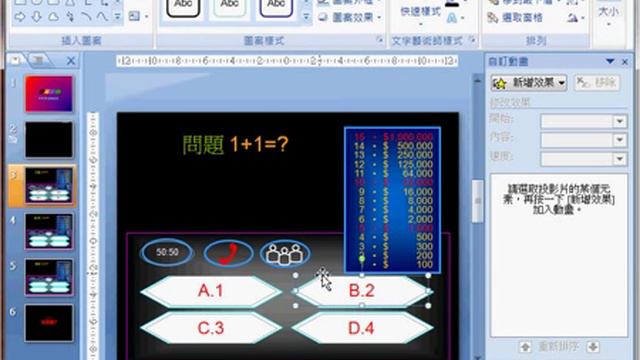The width and height of the screenshot is (640, 360).
Task: Click the 新增效果 add effect button
Action: (x=529, y=83)
